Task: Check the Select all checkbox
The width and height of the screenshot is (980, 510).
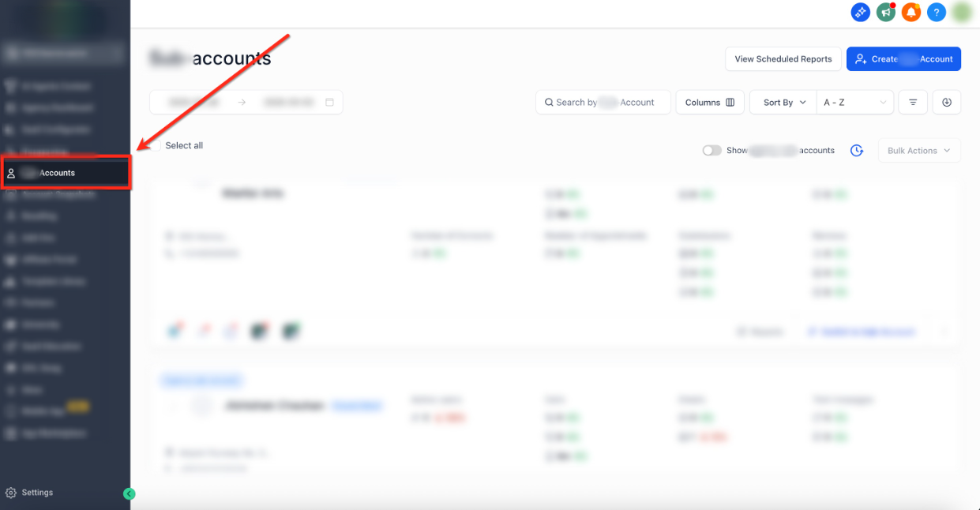Action: pos(156,145)
